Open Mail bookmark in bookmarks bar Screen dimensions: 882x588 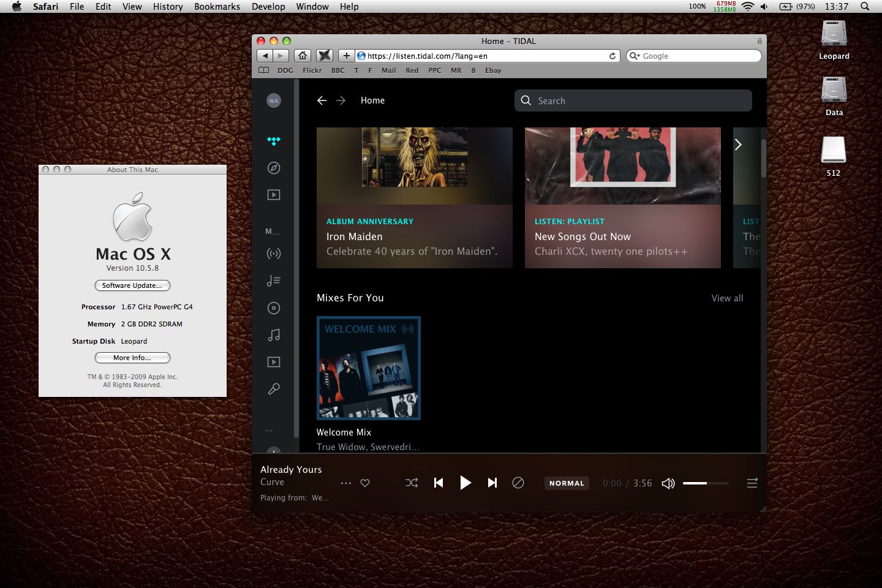point(388,70)
